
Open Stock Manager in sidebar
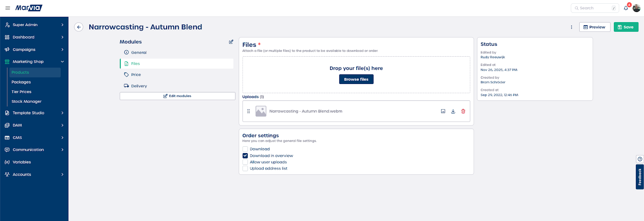[27, 102]
